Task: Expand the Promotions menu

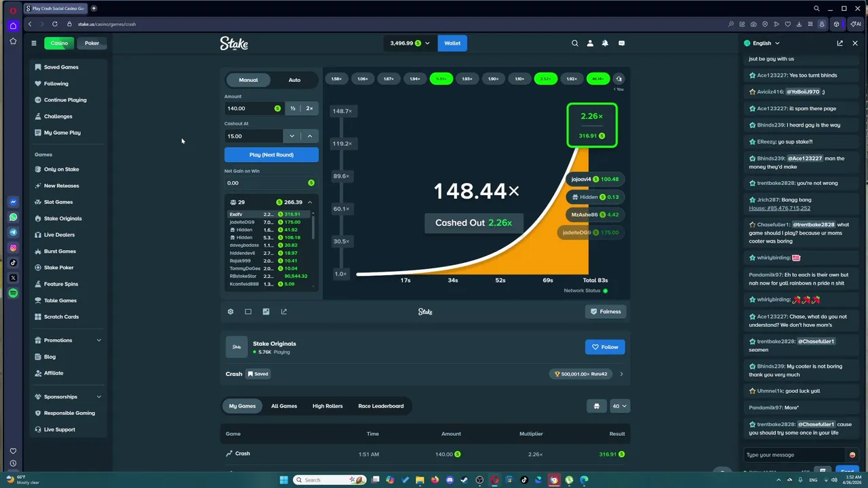Action: pyautogui.click(x=67, y=340)
